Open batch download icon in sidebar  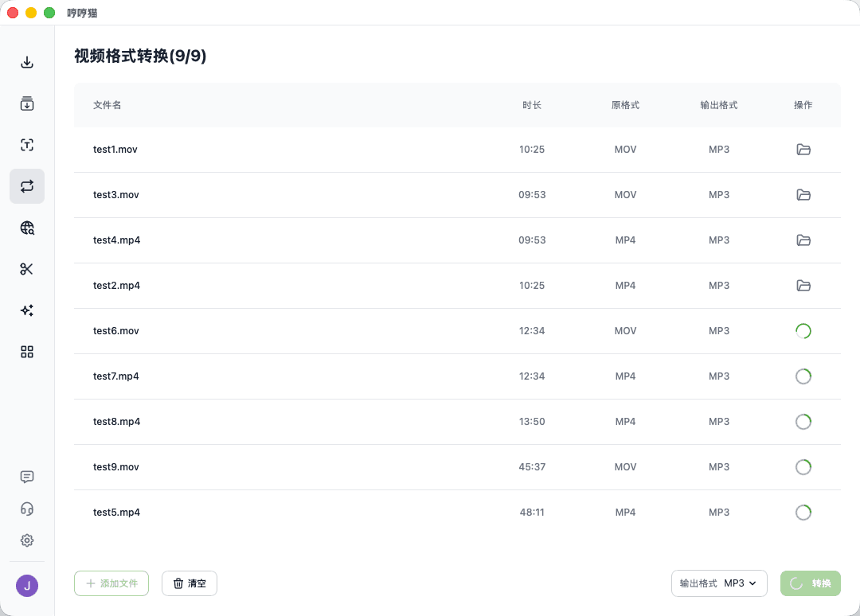27,103
